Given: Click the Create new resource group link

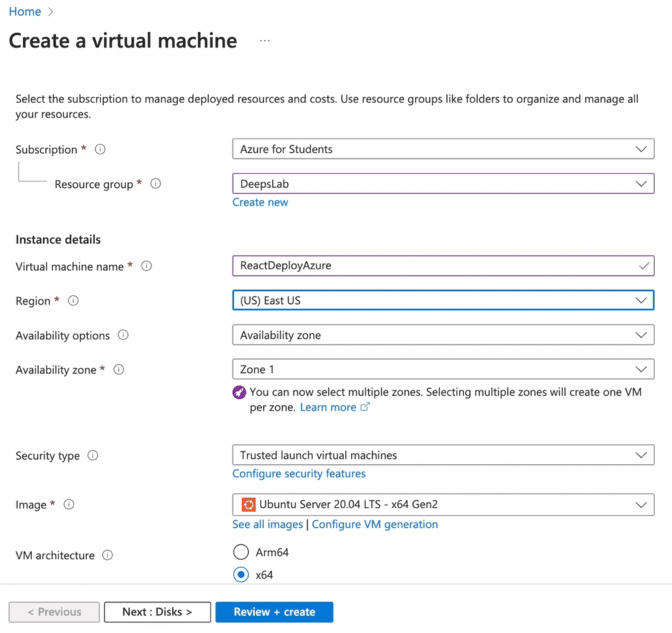Looking at the screenshot, I should 260,202.
